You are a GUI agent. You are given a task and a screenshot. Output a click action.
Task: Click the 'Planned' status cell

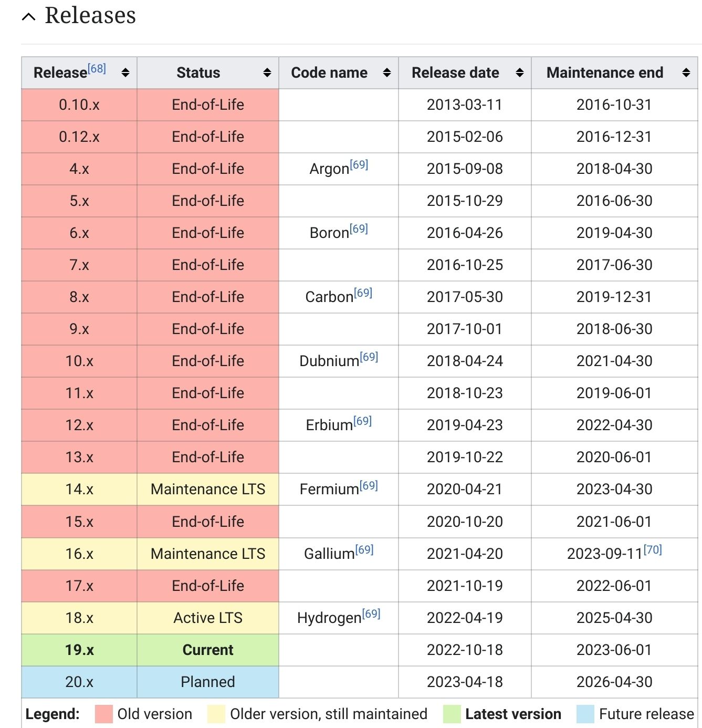tap(208, 682)
